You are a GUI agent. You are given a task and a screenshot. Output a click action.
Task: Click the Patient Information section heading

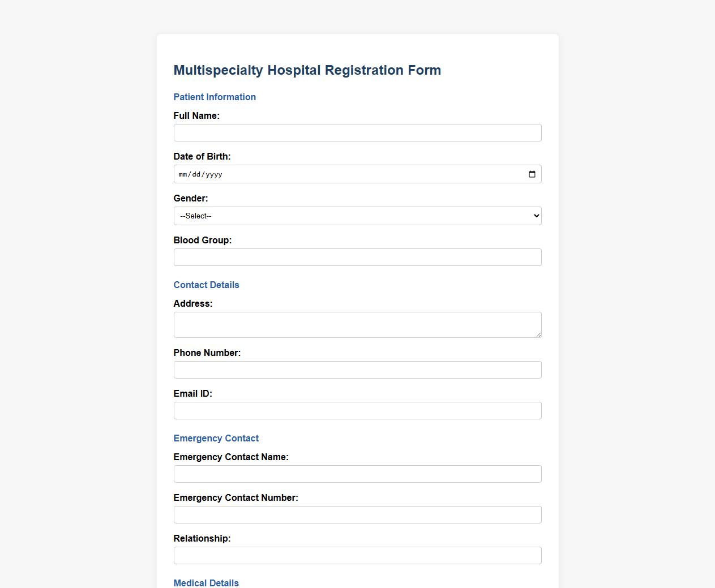pyautogui.click(x=215, y=97)
